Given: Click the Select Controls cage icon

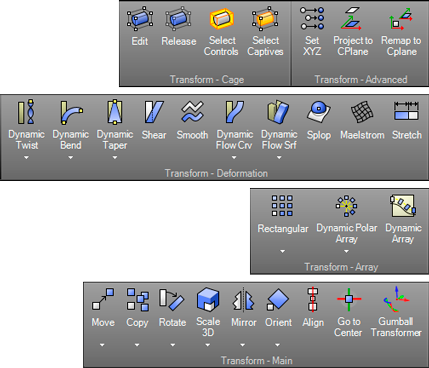Looking at the screenshot, I should pyautogui.click(x=222, y=18).
